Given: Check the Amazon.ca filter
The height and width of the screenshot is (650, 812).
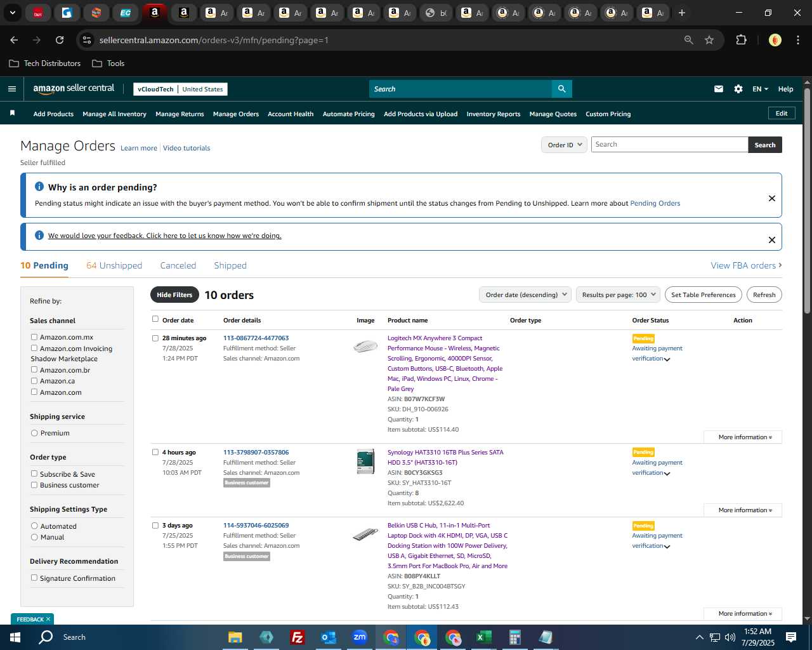Looking at the screenshot, I should (x=34, y=381).
